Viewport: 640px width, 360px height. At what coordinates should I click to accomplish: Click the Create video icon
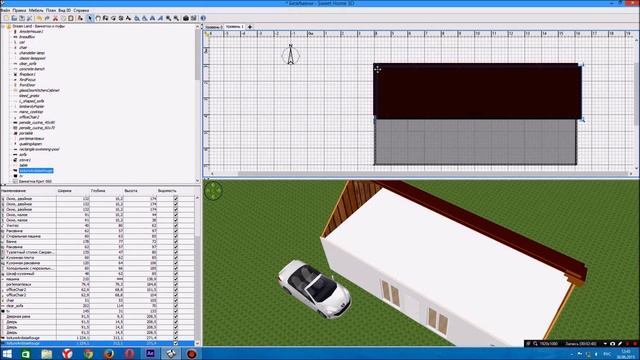pos(194,18)
